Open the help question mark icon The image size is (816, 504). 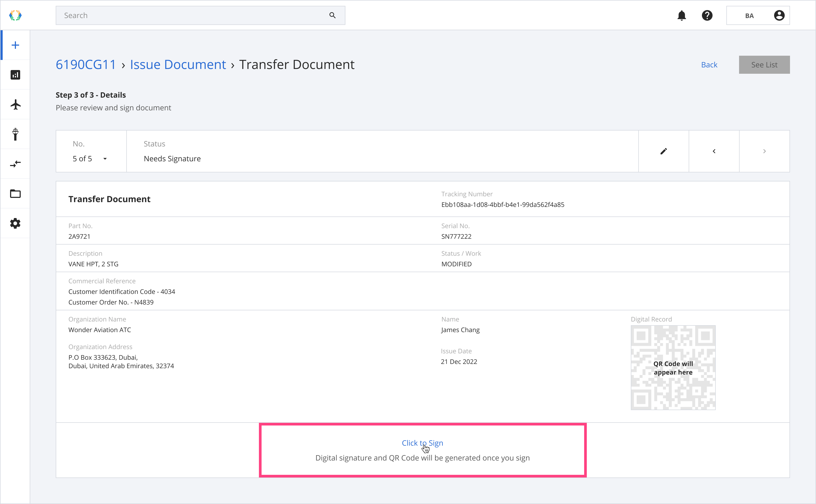coord(707,15)
